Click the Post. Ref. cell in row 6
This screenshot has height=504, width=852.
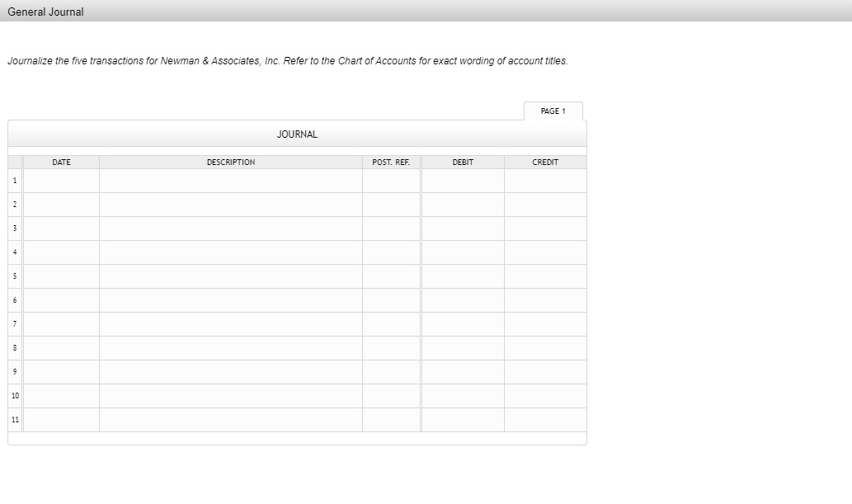tap(391, 300)
